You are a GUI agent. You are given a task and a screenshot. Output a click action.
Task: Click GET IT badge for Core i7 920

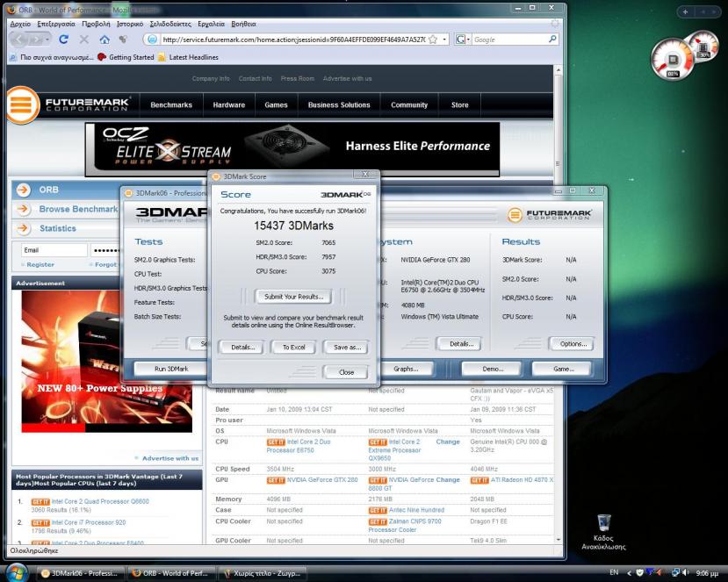click(x=40, y=522)
